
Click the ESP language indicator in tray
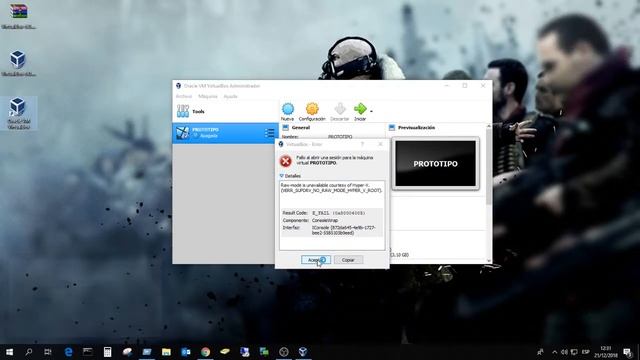[x=586, y=352]
